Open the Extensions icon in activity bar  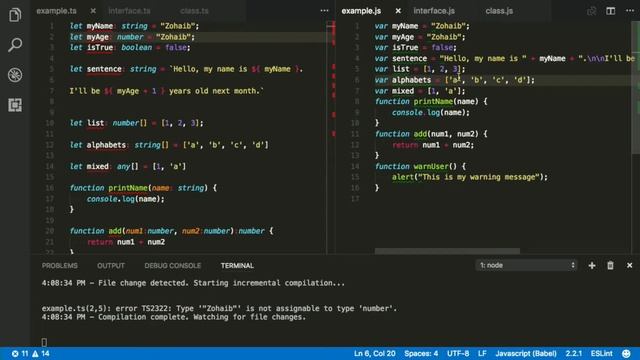[15, 105]
